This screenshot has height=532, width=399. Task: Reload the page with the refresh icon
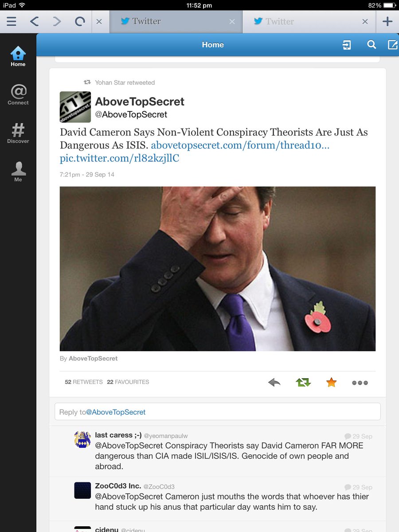tap(80, 21)
